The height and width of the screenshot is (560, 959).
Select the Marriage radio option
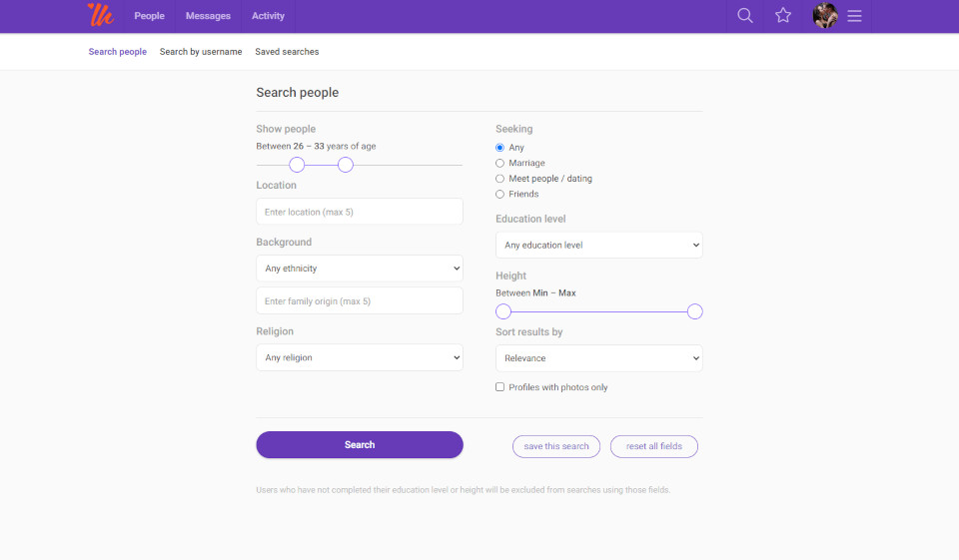(500, 163)
